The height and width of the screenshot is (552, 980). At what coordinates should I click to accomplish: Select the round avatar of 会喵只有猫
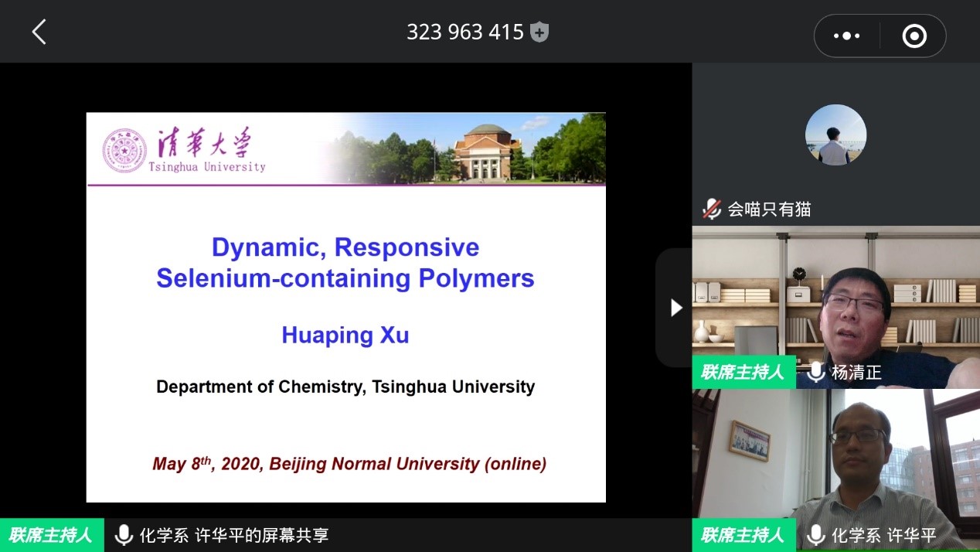(x=835, y=135)
